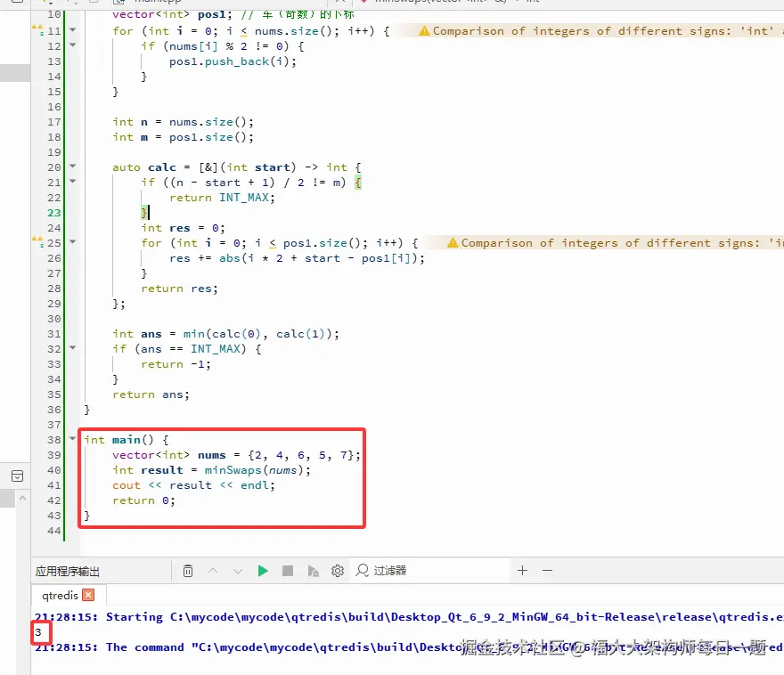Click 'int m = pos1.size();' code line
The width and height of the screenshot is (784, 675).
[x=183, y=137]
